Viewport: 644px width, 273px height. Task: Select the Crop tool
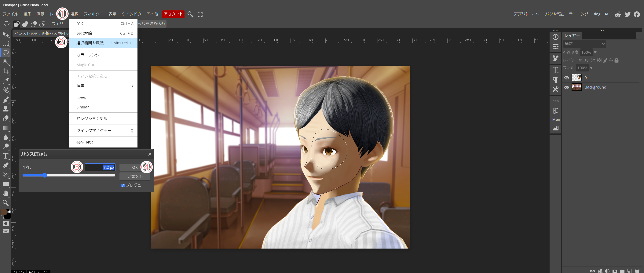5,72
